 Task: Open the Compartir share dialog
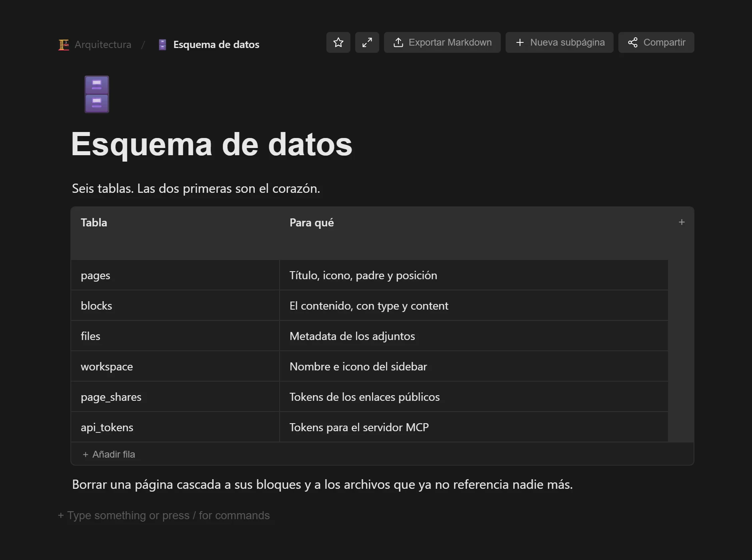point(656,42)
